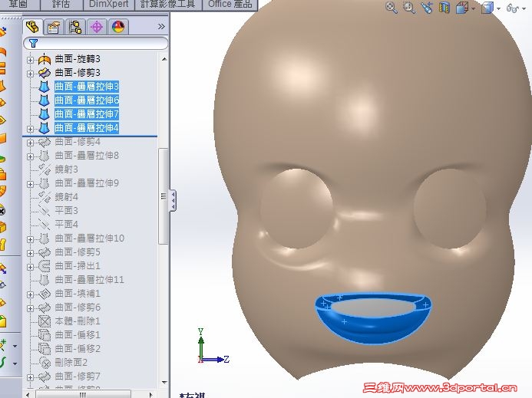Expand the 曲面-掃出1 tree node
The image size is (532, 398).
(30, 267)
